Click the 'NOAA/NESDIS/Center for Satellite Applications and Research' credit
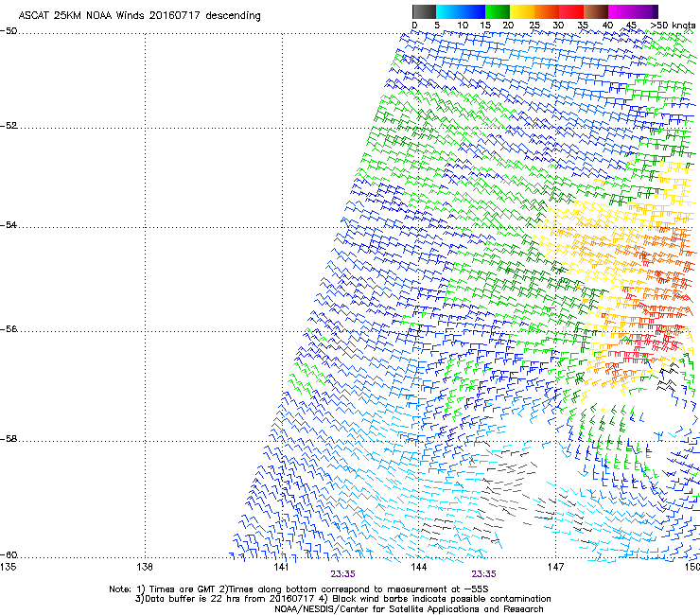 [409, 609]
